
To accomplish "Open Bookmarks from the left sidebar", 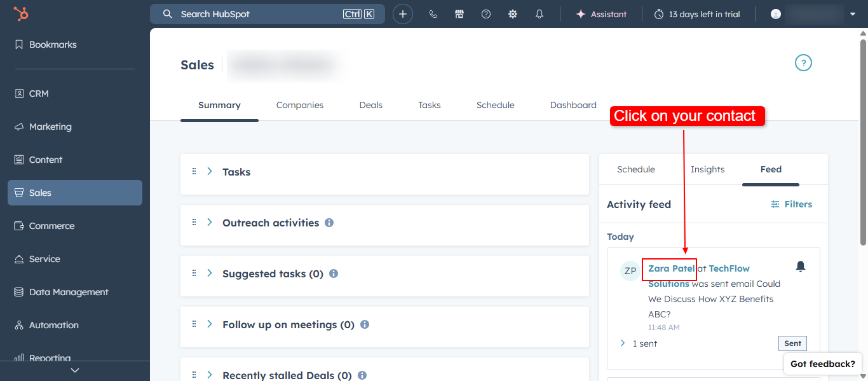I will 53,45.
